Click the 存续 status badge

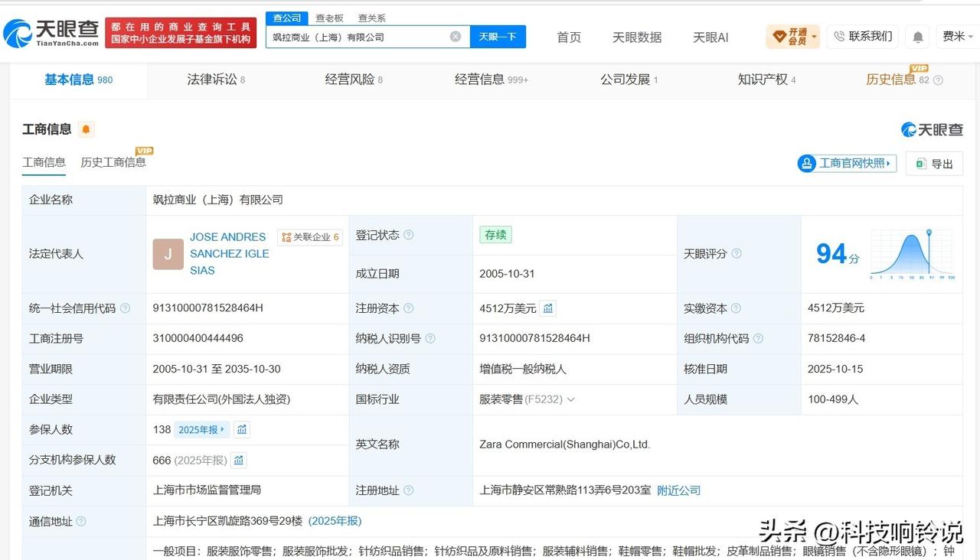pyautogui.click(x=495, y=235)
